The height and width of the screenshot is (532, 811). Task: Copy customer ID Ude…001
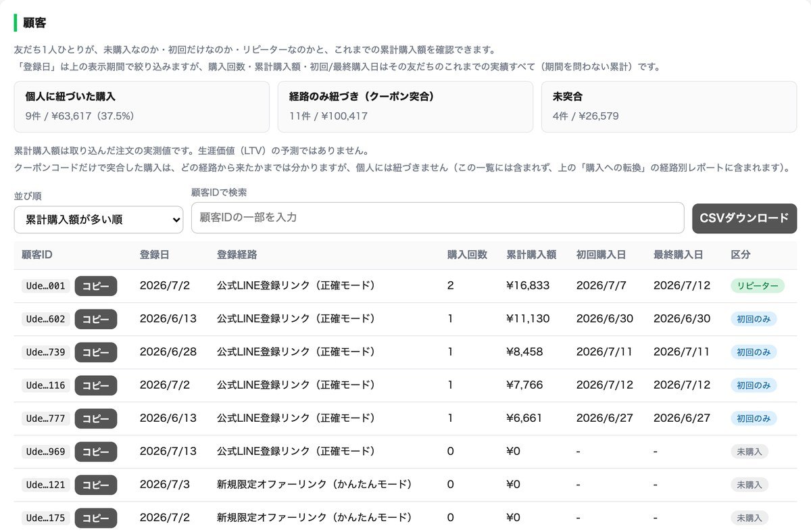[x=96, y=286]
